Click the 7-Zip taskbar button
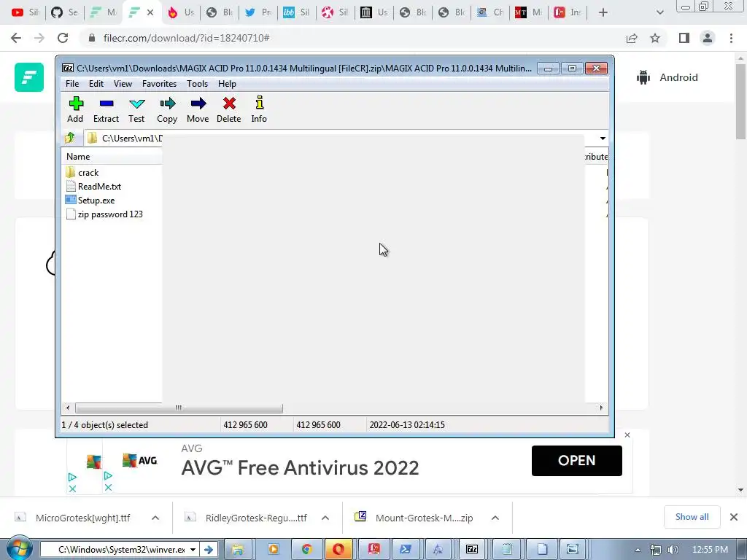Image resolution: width=747 pixels, height=560 pixels. (x=472, y=550)
